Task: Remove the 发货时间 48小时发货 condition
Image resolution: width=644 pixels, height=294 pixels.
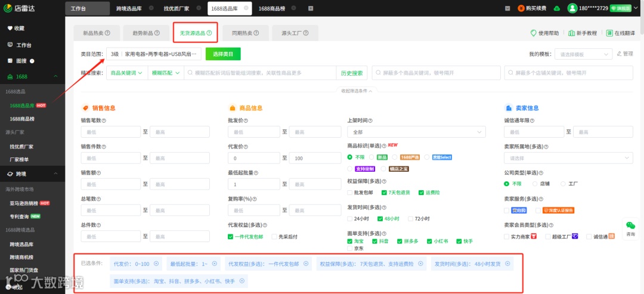Action: [507, 264]
